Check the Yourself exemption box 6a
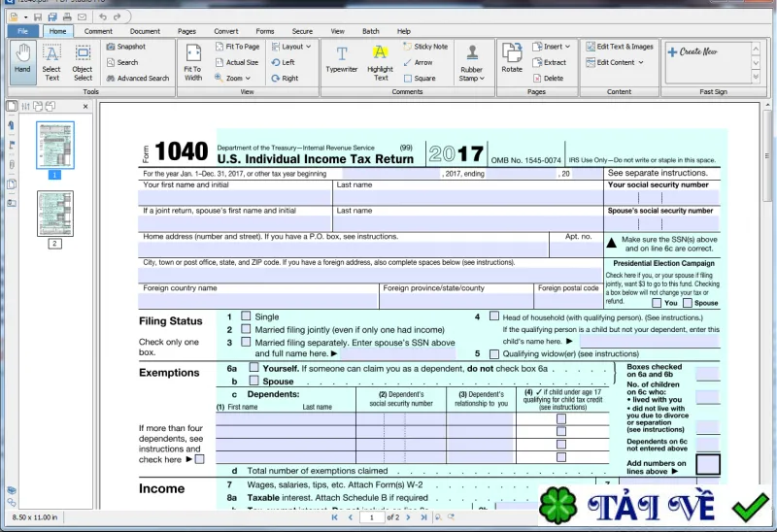This screenshot has width=777, height=532. [x=254, y=368]
